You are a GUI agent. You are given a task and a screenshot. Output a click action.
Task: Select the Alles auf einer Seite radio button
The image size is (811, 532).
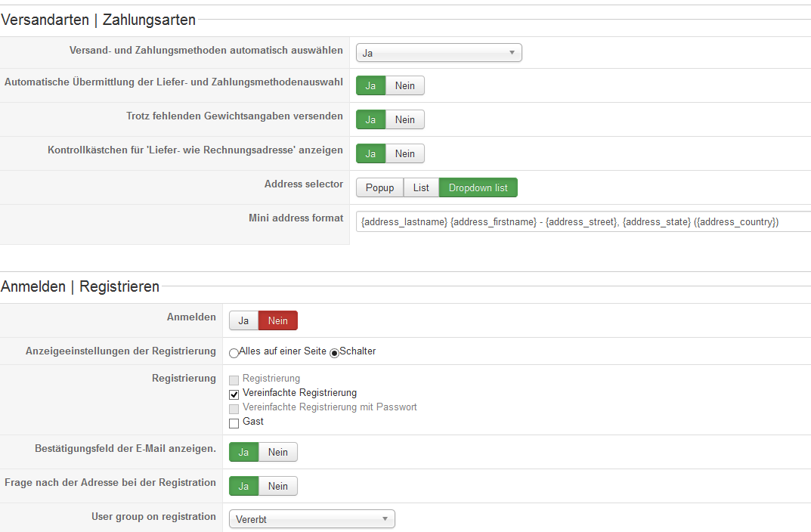point(234,352)
